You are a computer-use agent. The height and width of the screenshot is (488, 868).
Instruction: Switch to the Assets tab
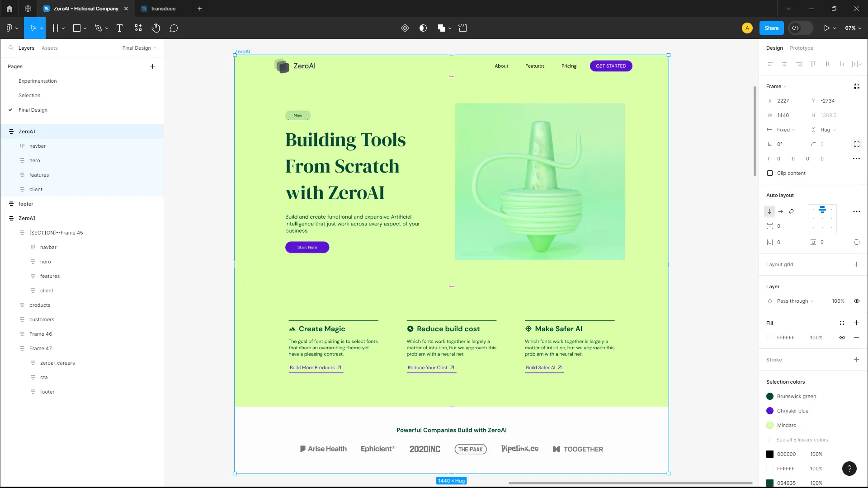[x=49, y=48]
